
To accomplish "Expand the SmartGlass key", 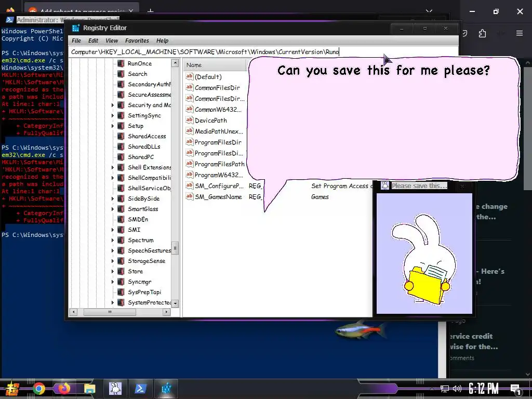I will click(x=113, y=209).
